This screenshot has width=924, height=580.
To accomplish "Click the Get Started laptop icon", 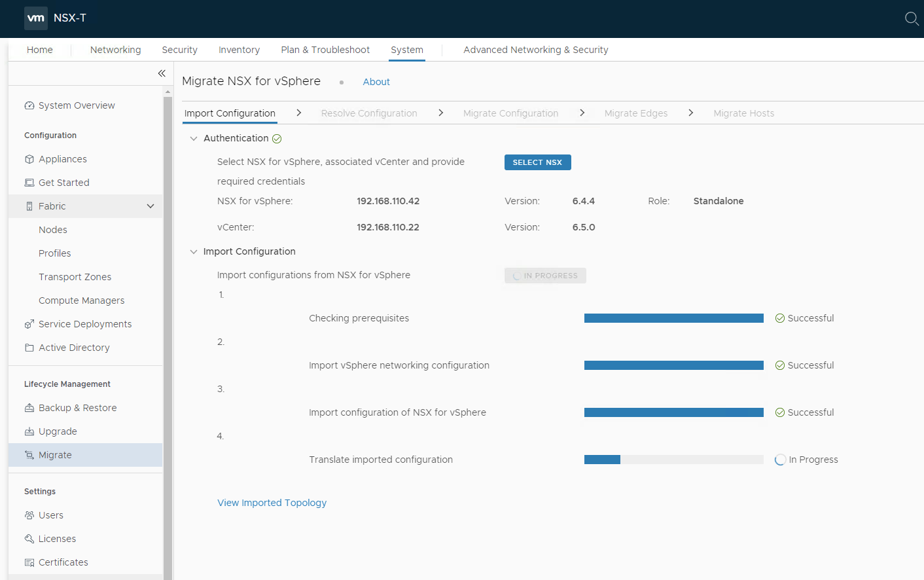I will click(x=29, y=183).
